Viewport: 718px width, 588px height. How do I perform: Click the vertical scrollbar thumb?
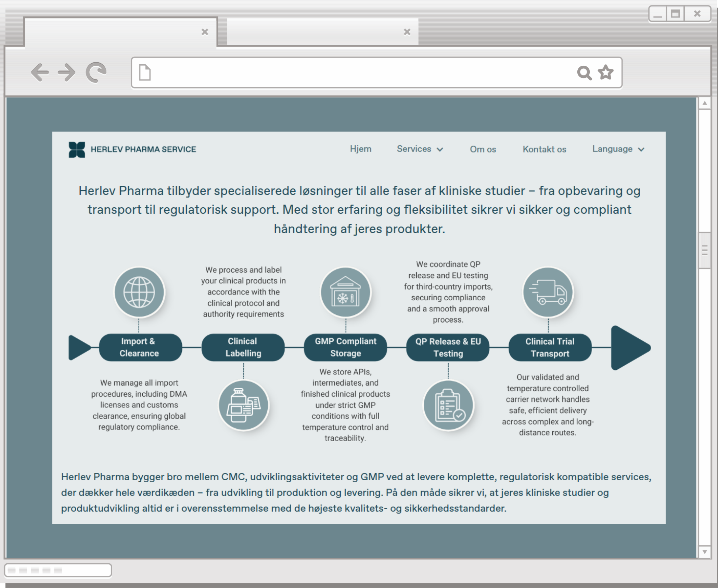(705, 250)
